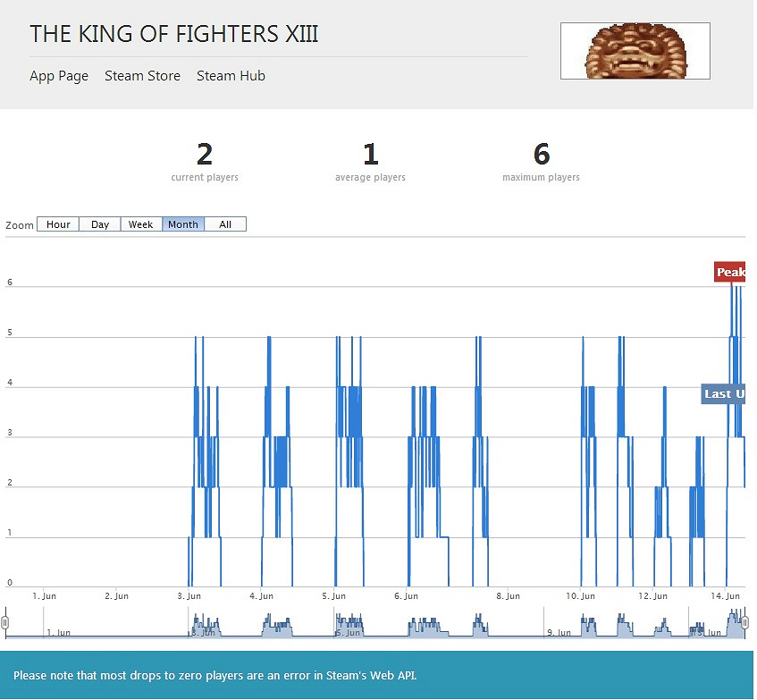Open the App Page link
757x700 pixels.
[x=59, y=76]
